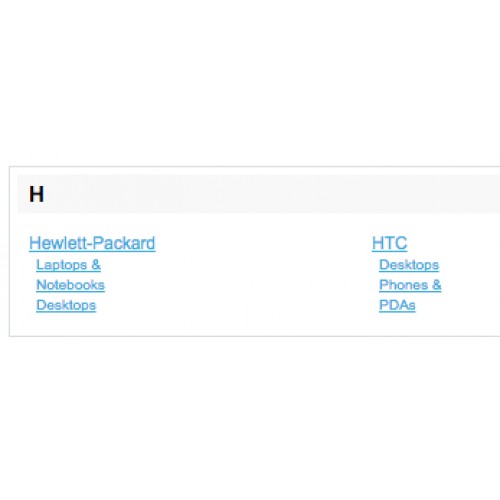The height and width of the screenshot is (500, 500).
Task: Click the 'PDAs' link under HTC
Action: click(397, 305)
